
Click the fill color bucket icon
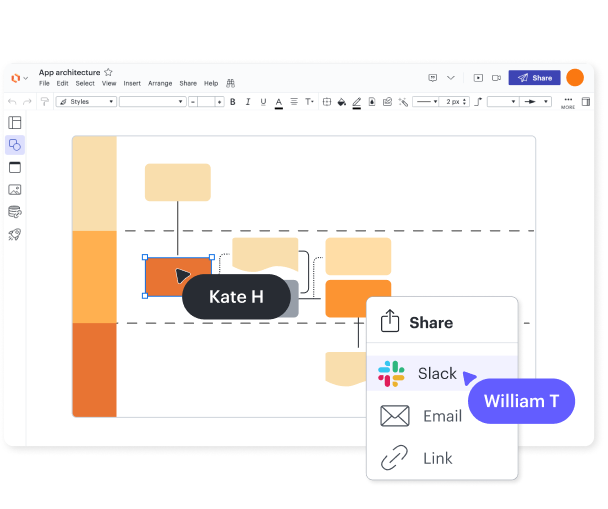(x=341, y=102)
